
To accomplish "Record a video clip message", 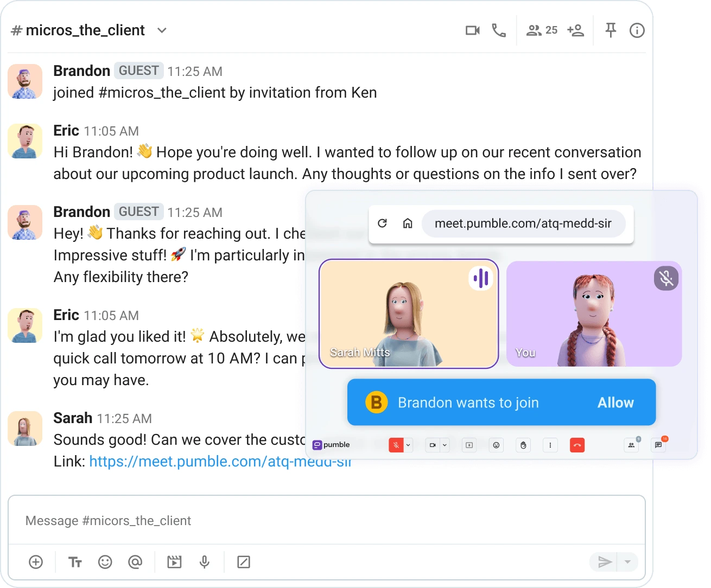I will (174, 562).
